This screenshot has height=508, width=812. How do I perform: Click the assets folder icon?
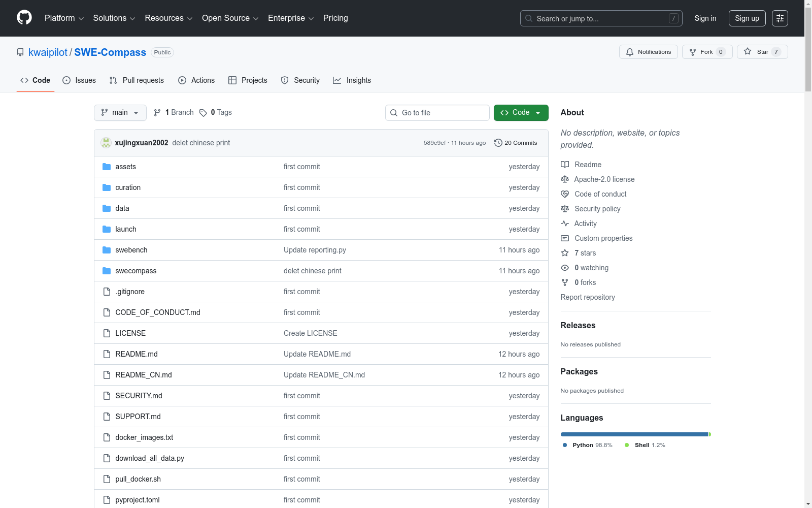tap(107, 167)
